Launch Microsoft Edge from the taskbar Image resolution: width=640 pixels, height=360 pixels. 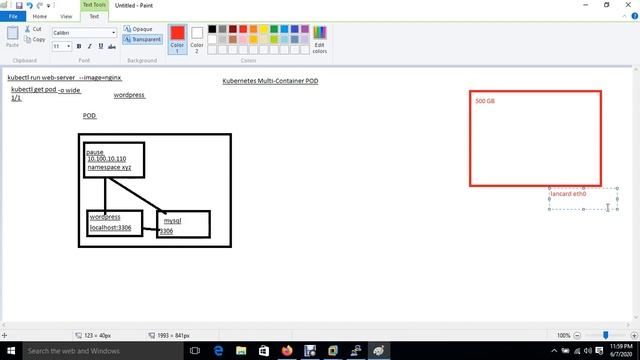(218, 351)
